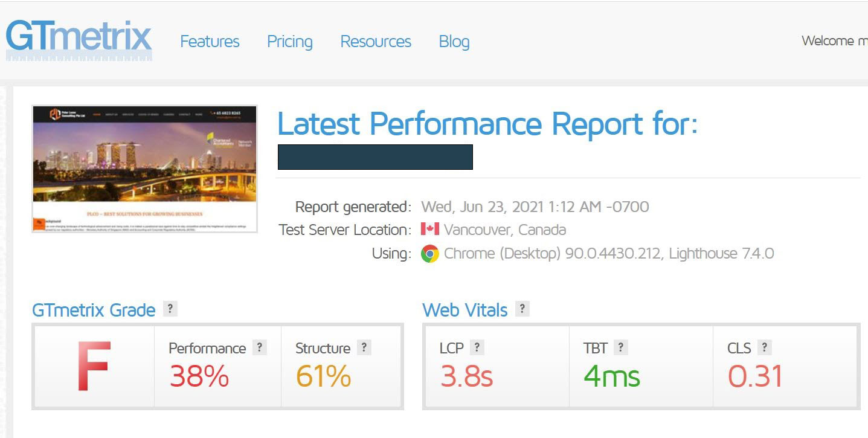Click the Welcome text in the header
Screen dimensions: 868x438
[x=835, y=41]
